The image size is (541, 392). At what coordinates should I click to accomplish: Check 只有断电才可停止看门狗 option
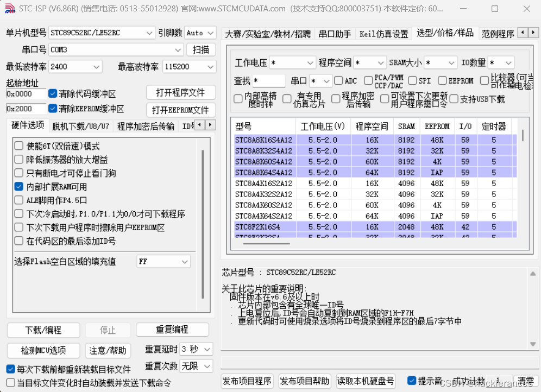[x=19, y=173]
